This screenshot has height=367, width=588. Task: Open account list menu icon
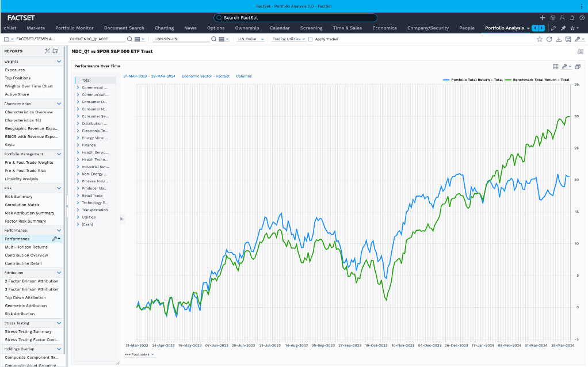[x=139, y=39]
